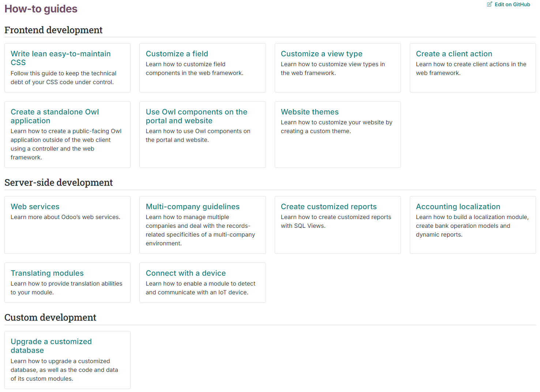Open the Create a client action guide

pyautogui.click(x=473, y=68)
